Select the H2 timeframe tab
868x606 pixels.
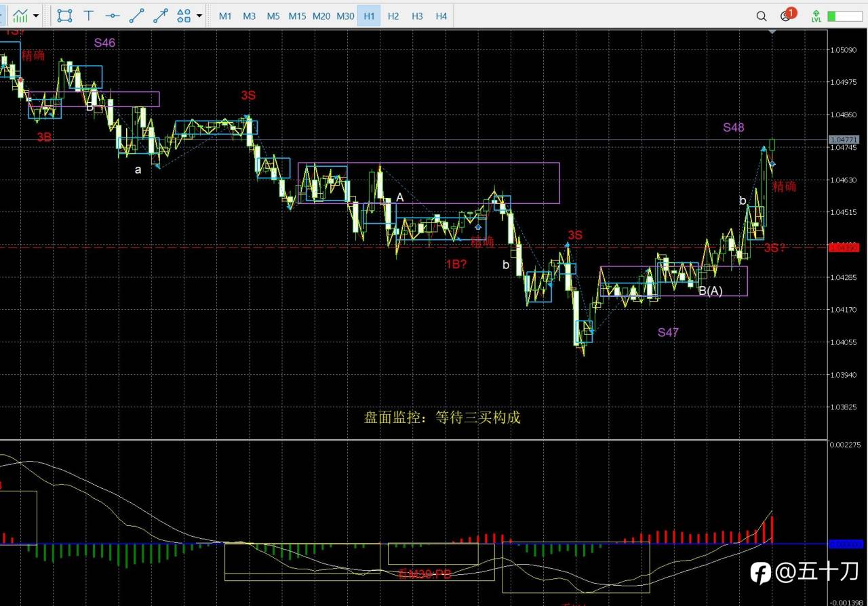coord(393,15)
